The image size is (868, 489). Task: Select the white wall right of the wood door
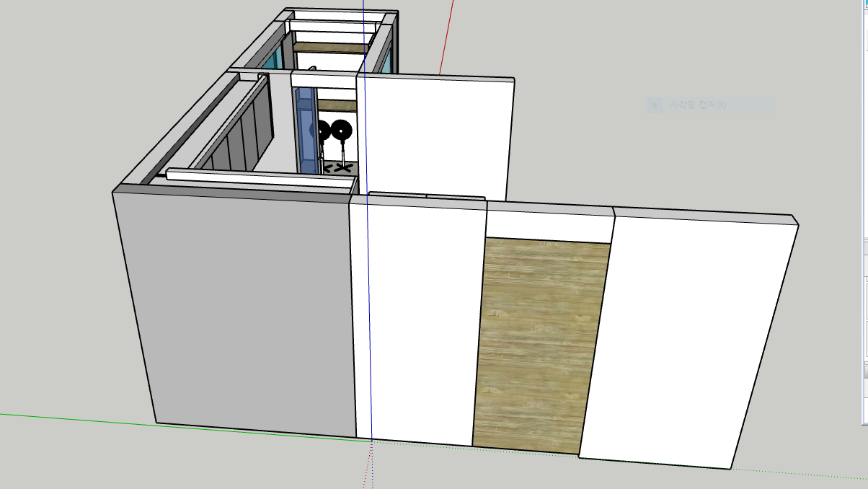click(x=689, y=339)
